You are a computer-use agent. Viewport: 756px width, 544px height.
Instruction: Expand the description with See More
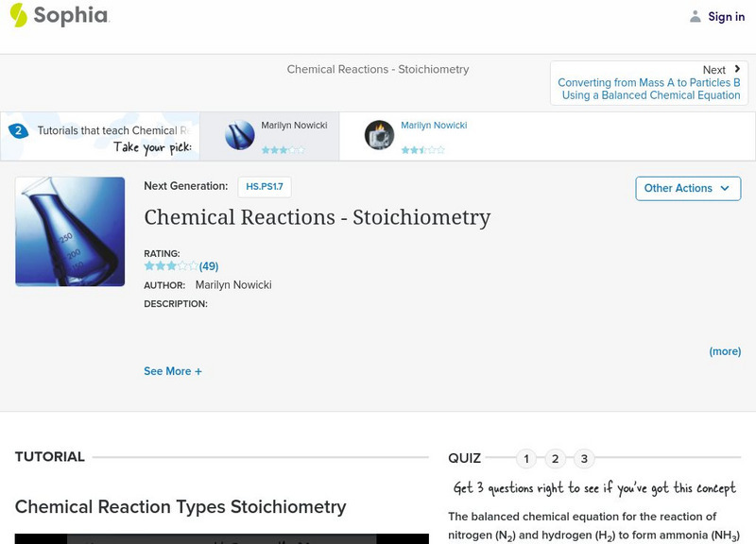(x=173, y=371)
